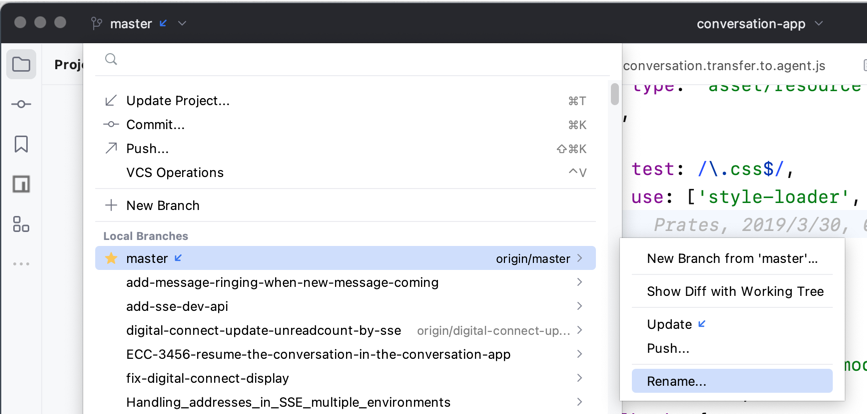This screenshot has width=867, height=414.
Task: Click the plus icon beside New Branch
Action: point(111,205)
